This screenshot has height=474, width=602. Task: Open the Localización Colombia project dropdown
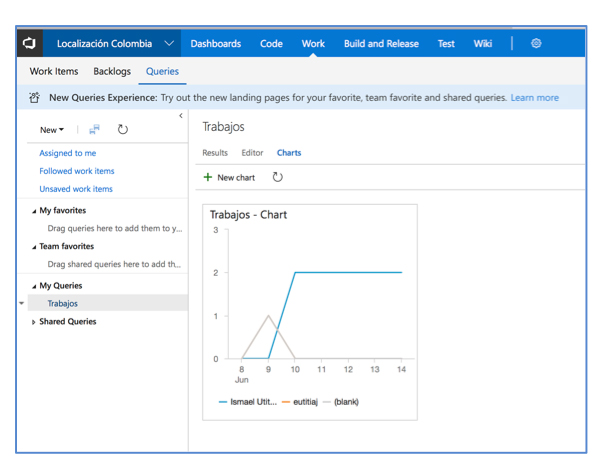[x=169, y=43]
